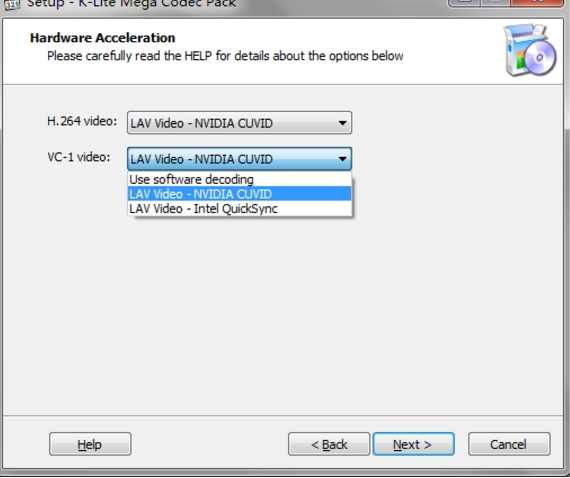The width and height of the screenshot is (570, 478).
Task: Open the H.264 video combo box field
Action: 239,123
